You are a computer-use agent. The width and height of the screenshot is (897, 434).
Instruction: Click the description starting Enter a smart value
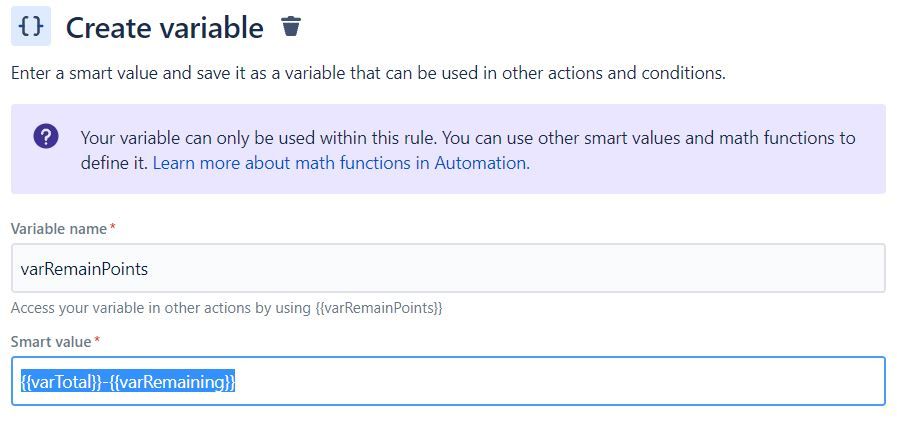[x=368, y=74]
